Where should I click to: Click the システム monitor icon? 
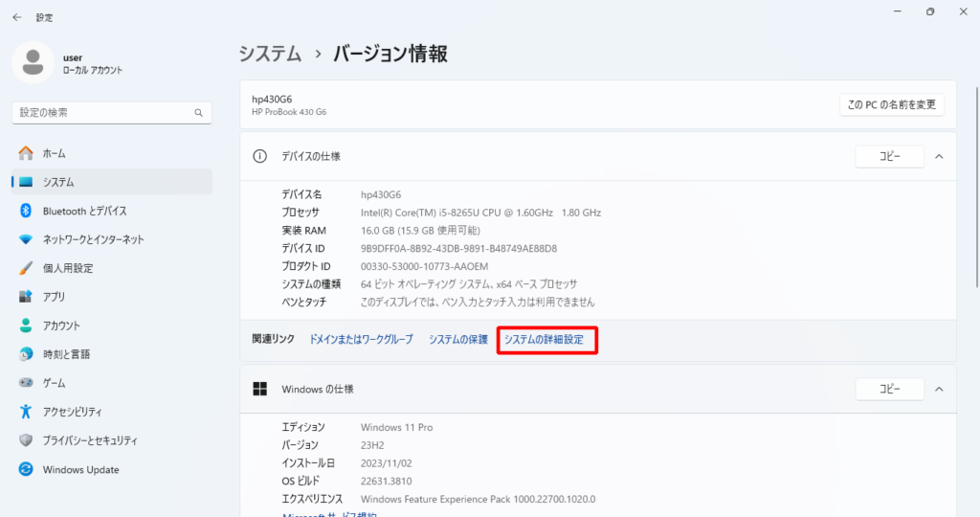tap(26, 182)
